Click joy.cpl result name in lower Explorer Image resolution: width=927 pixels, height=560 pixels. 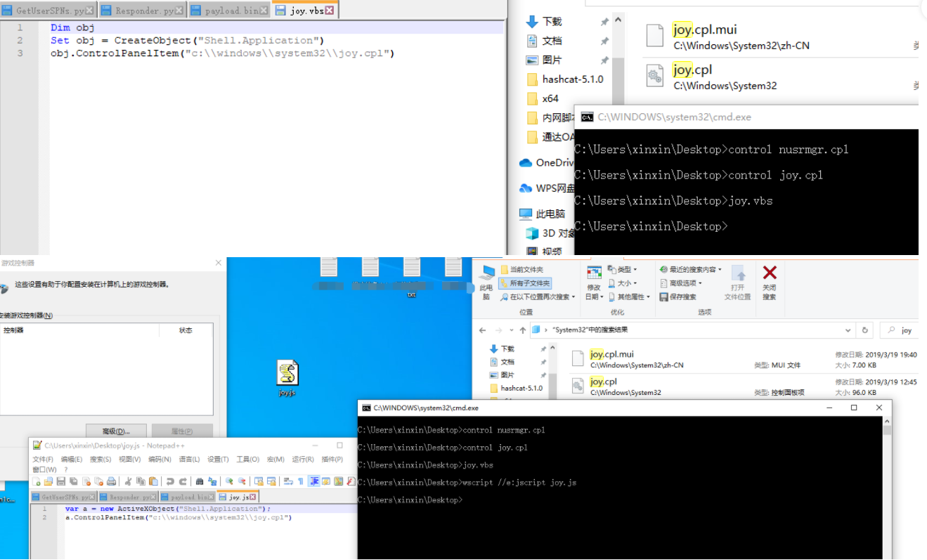(603, 382)
